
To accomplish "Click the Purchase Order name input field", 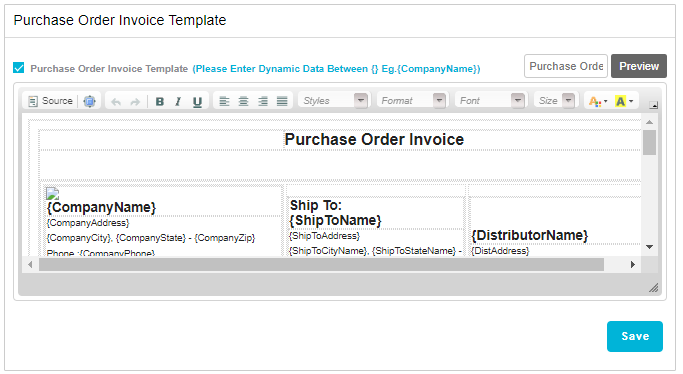I will click(x=566, y=66).
